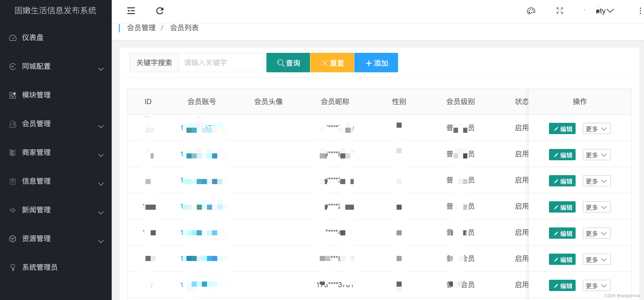Screen dimensions: 644x300
Task: Click the vertical three-dot more icon
Action: tap(640, 11)
